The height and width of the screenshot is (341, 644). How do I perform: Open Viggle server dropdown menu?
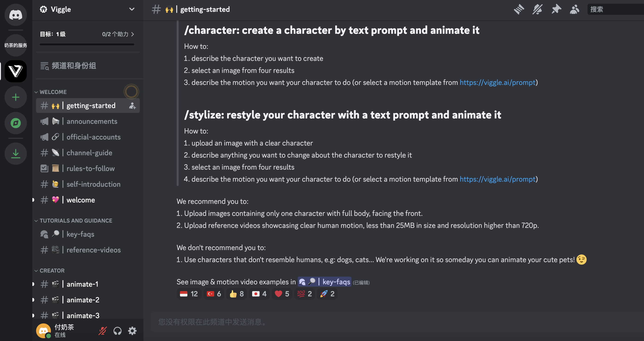131,9
